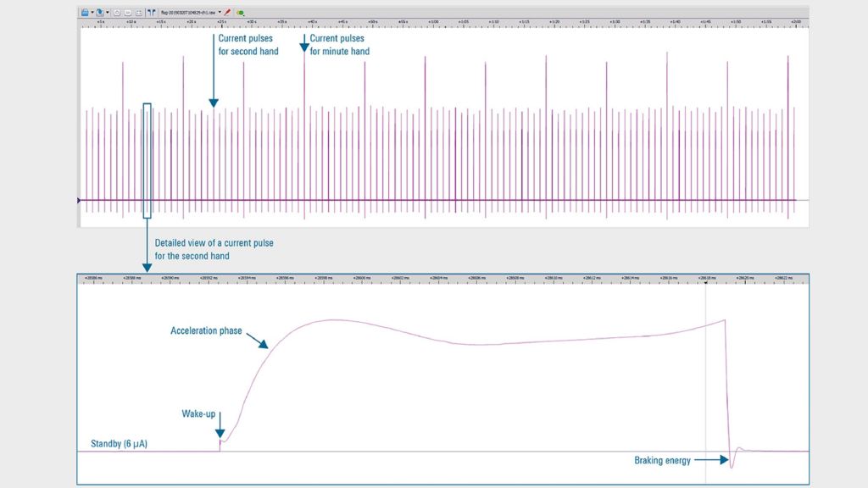This screenshot has height=488, width=868.
Task: Open the raw file name dropdown
Action: (x=220, y=13)
